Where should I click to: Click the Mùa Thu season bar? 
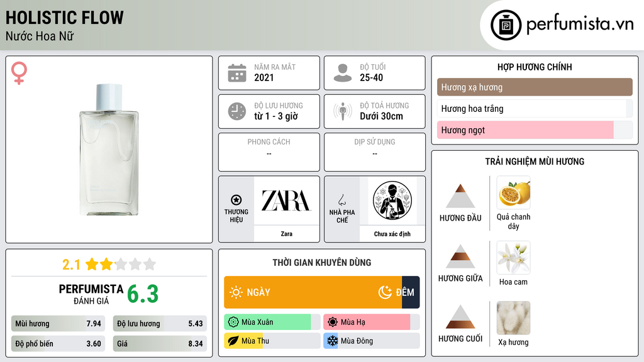click(x=272, y=341)
